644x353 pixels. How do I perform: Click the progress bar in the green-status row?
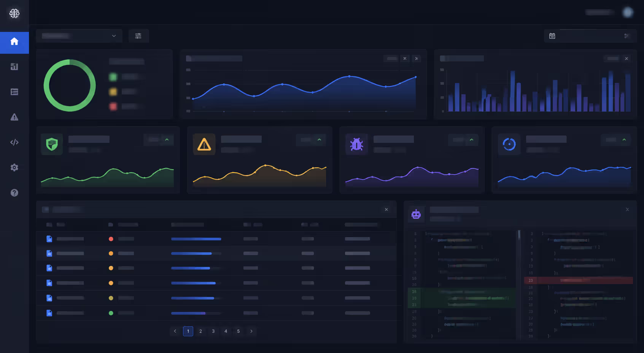click(x=196, y=313)
